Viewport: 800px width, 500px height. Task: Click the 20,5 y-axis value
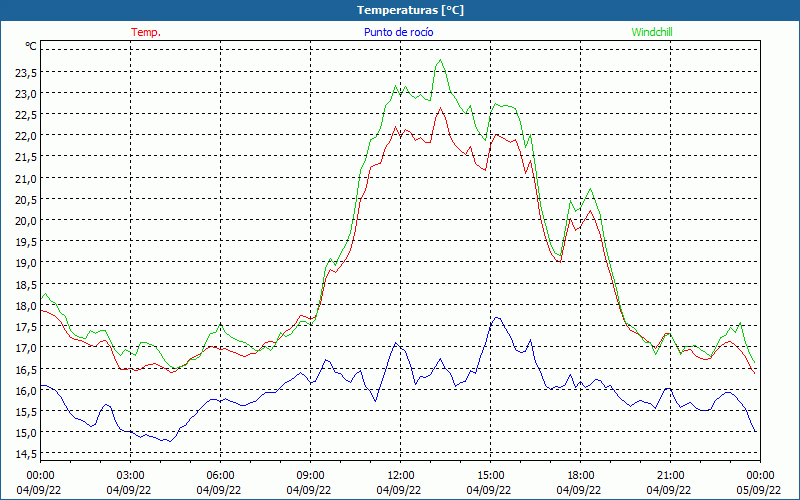(x=26, y=200)
